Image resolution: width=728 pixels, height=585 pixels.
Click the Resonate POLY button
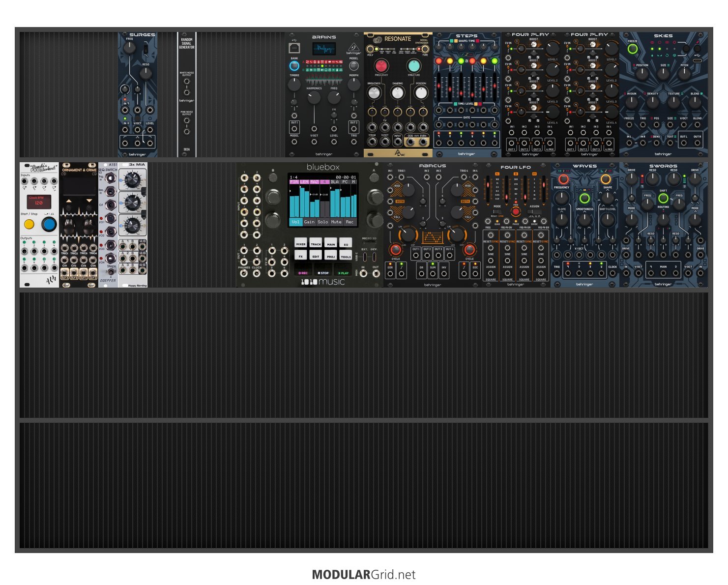click(x=370, y=49)
